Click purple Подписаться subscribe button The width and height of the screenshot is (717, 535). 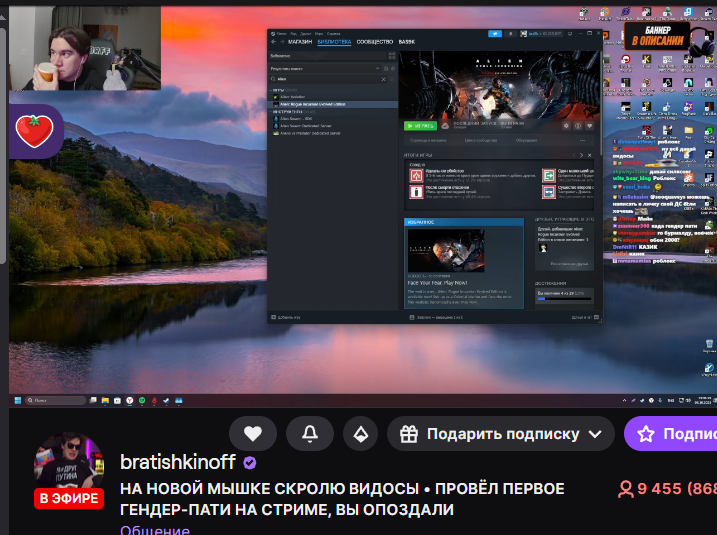tap(670, 433)
